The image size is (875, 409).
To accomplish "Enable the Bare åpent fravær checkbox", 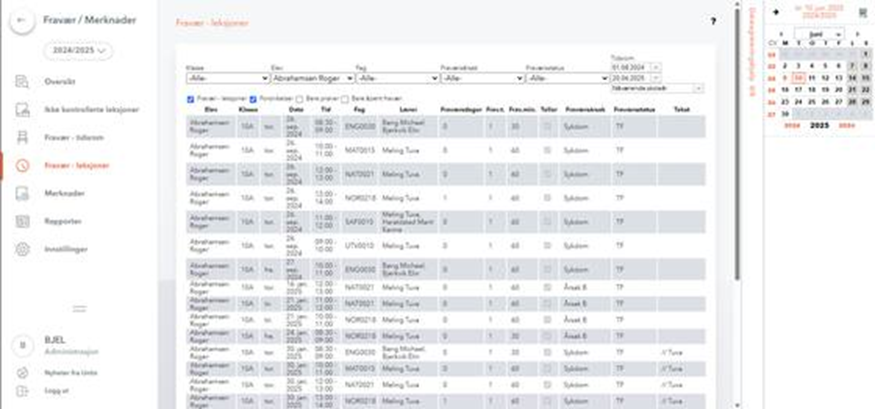I will pos(345,98).
